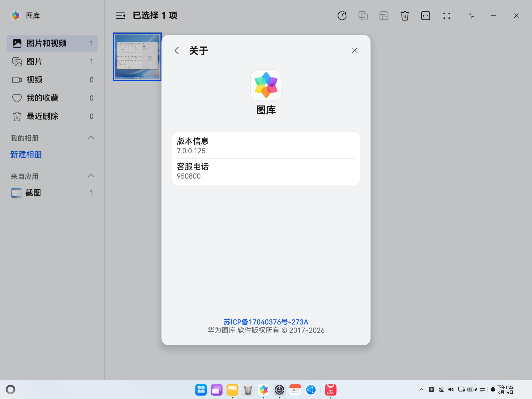Click the copy overlapping squares icon
This screenshot has height=399, width=532.
click(x=363, y=16)
